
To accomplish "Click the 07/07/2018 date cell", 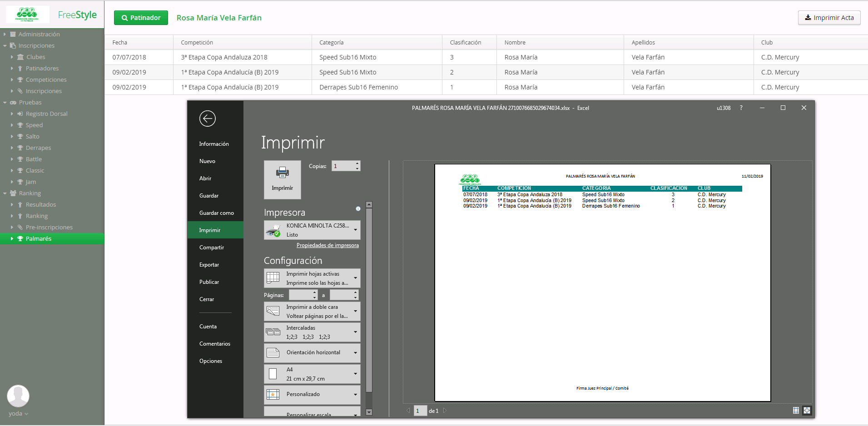I will (x=139, y=57).
